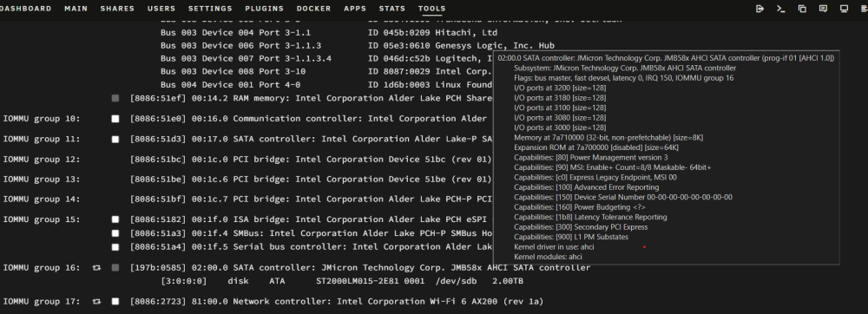Enable checkbox for Wi-Fi 6 AX200 network controller
Image resolution: width=868 pixels, height=314 pixels.
115,302
